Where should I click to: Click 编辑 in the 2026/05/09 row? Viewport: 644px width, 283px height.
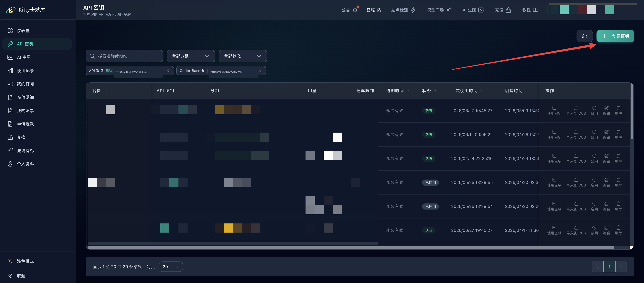[606, 110]
